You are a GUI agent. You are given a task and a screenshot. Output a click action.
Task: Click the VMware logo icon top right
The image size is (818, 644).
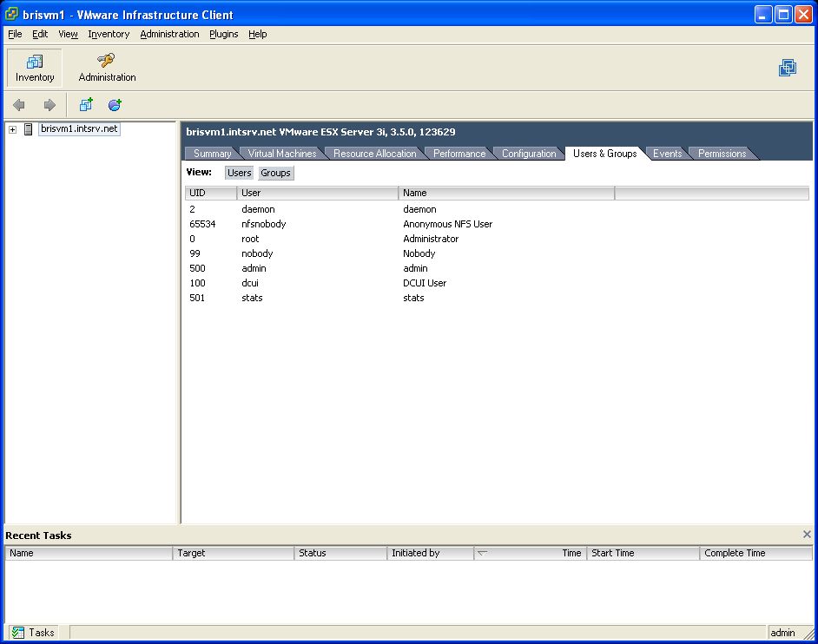[x=788, y=68]
